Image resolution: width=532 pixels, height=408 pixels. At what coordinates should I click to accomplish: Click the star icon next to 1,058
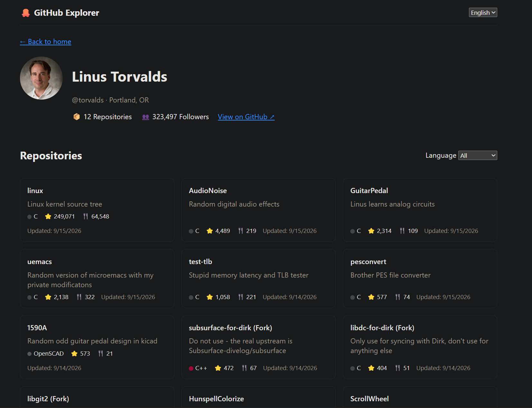point(210,297)
